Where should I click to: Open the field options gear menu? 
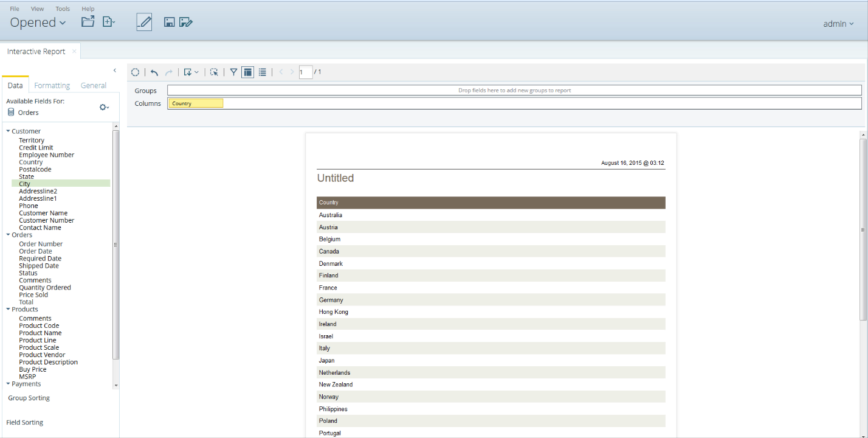[x=105, y=107]
